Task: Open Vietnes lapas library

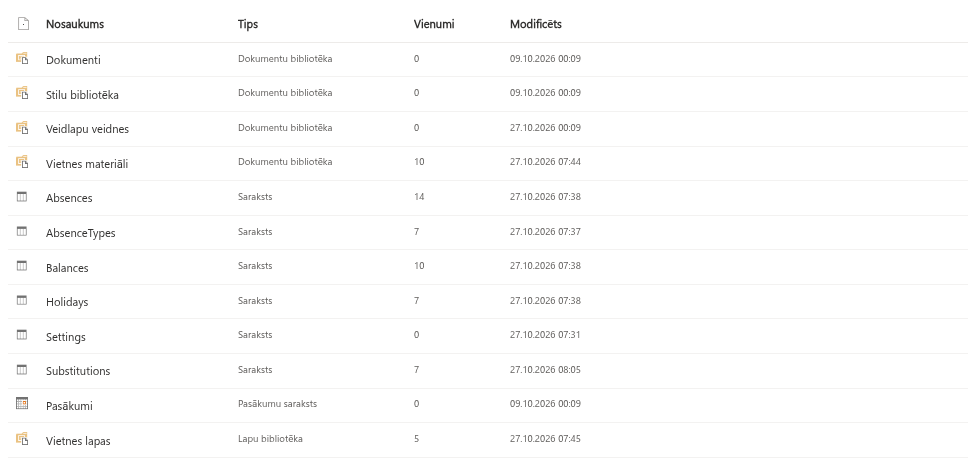Action: pos(78,441)
